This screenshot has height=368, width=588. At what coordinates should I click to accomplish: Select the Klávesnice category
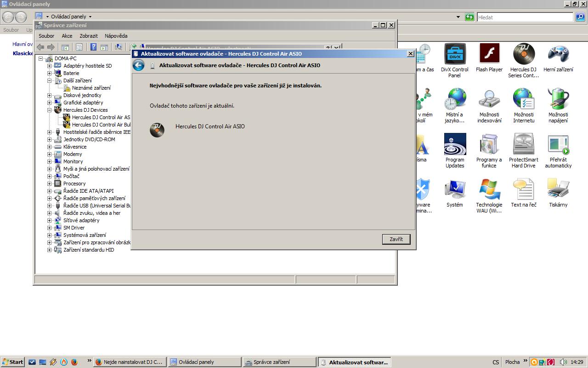pos(75,147)
